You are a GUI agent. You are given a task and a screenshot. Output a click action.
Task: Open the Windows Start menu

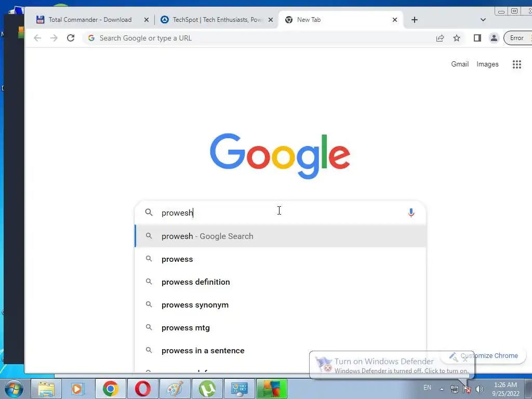[x=14, y=389]
